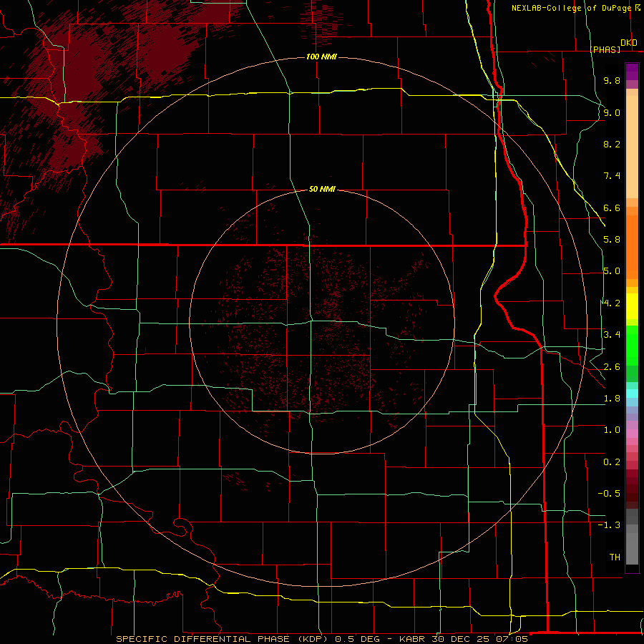Click the 9.8 value on the color scale
This screenshot has width=644, height=644.
[612, 80]
